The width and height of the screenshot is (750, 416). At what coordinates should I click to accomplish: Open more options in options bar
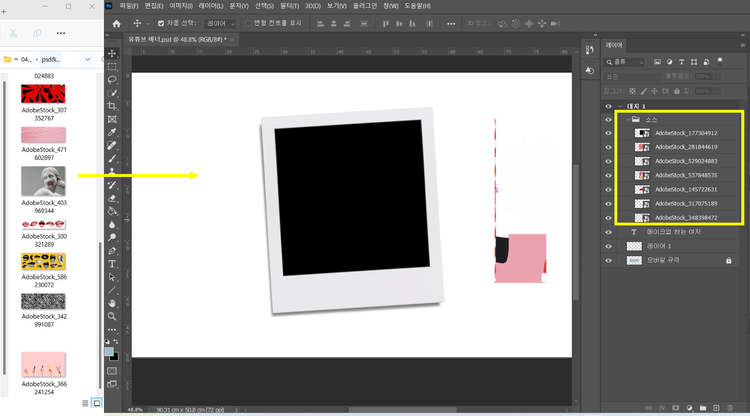point(451,23)
